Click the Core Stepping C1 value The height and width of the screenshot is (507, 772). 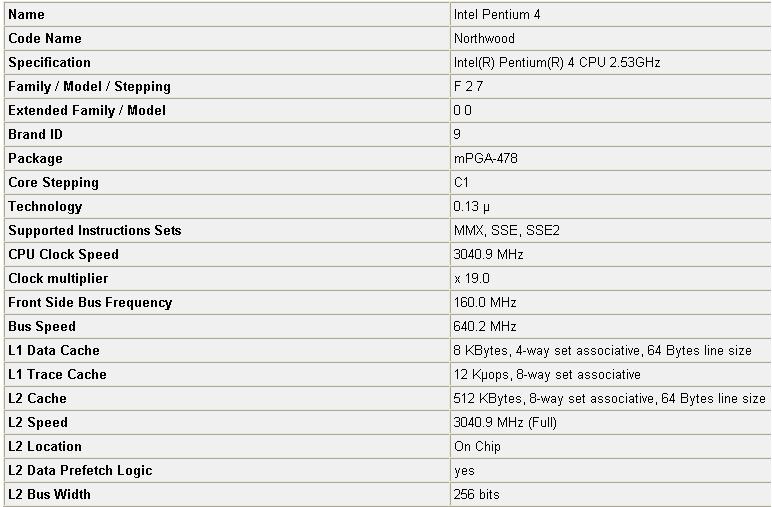461,183
